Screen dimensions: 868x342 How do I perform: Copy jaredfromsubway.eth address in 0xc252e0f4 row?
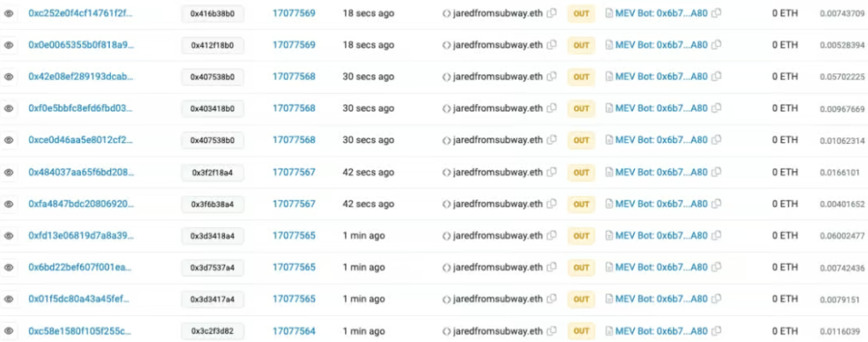pyautogui.click(x=551, y=13)
